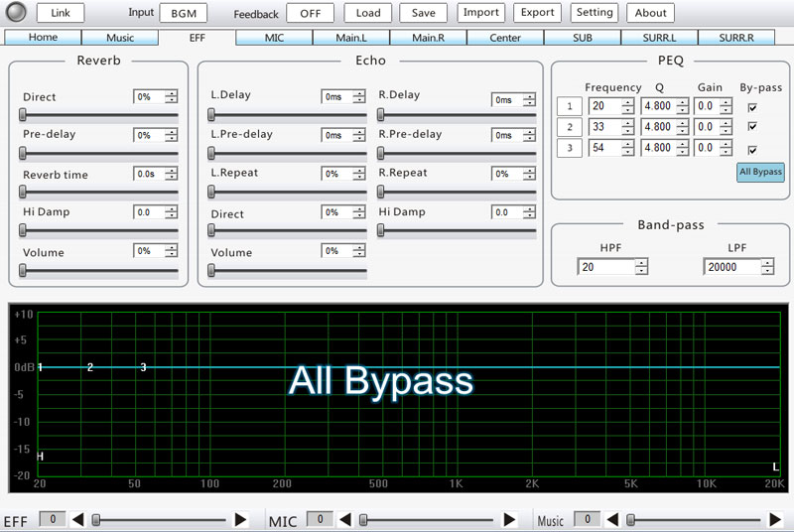This screenshot has height=532, width=794.
Task: Click the EFF volume right arrow
Action: (x=240, y=519)
